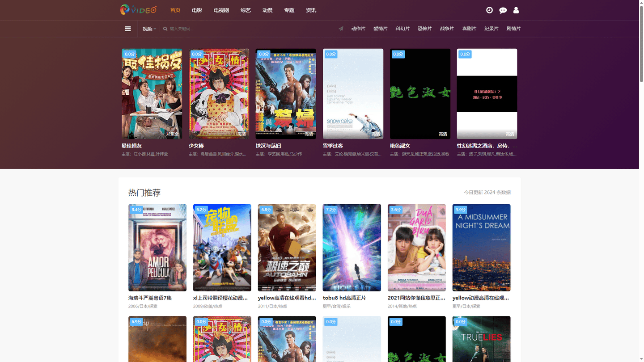
Task: Open the True Lies poster thumbnail
Action: pyautogui.click(x=482, y=339)
